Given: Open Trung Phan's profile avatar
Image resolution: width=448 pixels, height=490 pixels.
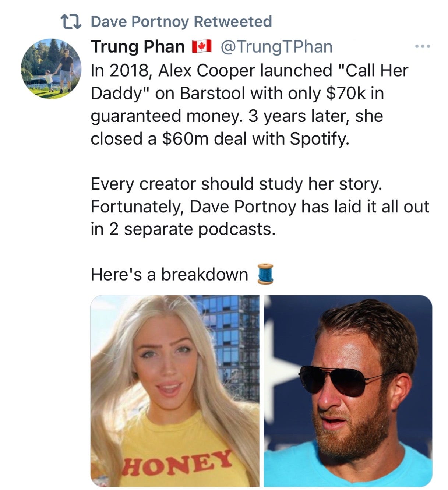Looking at the screenshot, I should click(x=51, y=68).
